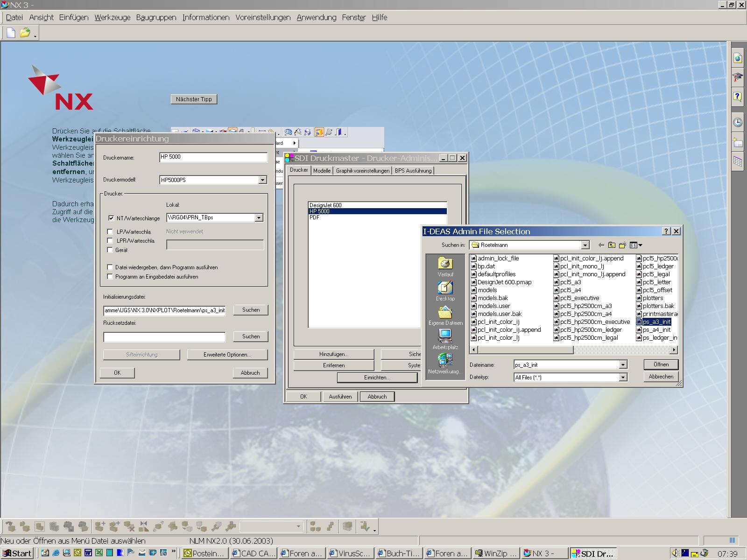Click the question mark help button of I-DEAS dialog
The image size is (747, 560).
pos(666,231)
